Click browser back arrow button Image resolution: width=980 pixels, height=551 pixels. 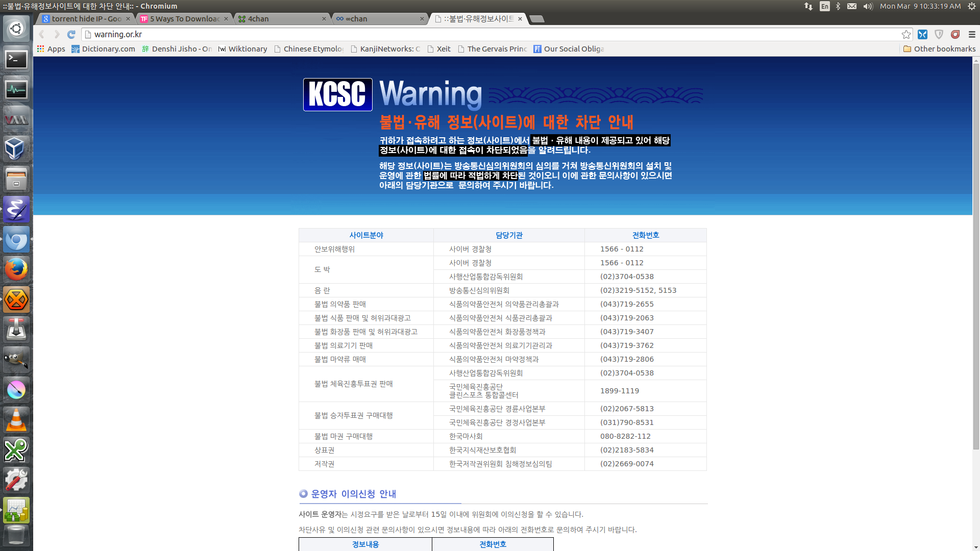tap(42, 34)
